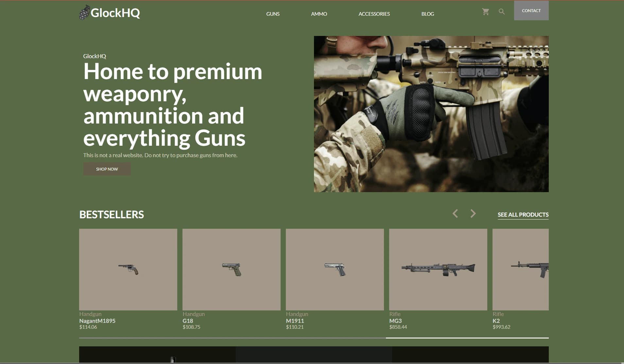Open the shopping cart icon
The image size is (624, 364).
point(486,12)
